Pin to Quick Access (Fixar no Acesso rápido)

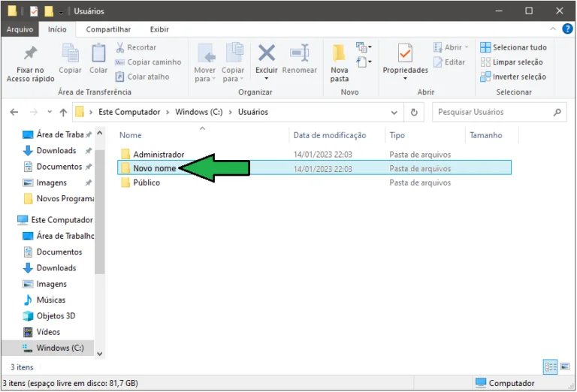30,63
